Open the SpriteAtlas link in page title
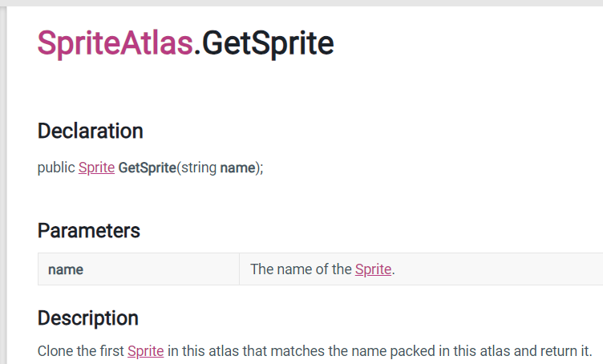This screenshot has height=364, width=603. click(115, 43)
